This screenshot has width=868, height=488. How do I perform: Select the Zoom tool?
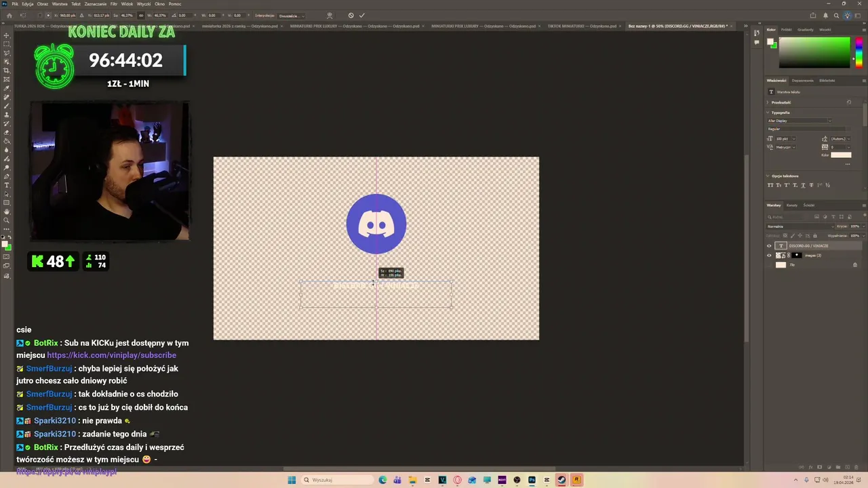(7, 220)
